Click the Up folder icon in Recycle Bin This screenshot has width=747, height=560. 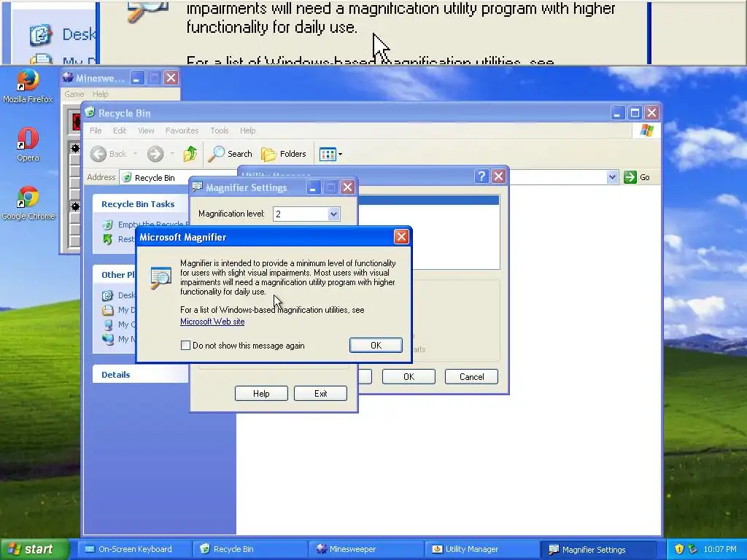coord(190,154)
